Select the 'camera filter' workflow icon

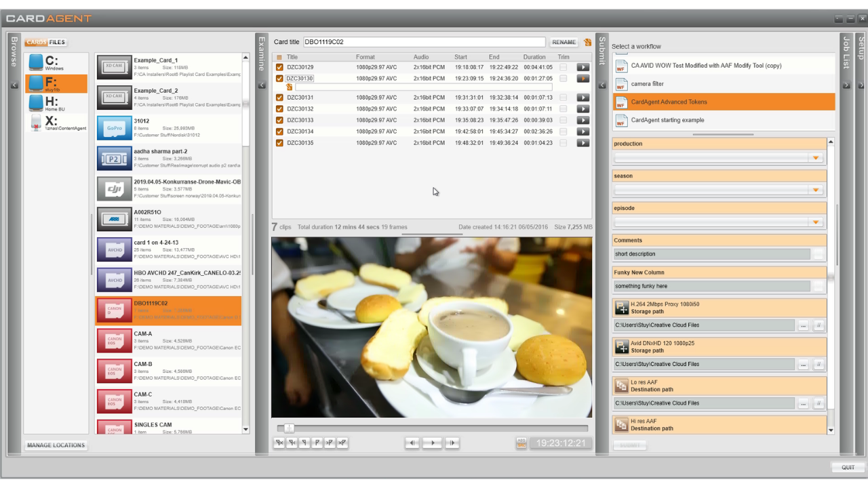(621, 84)
